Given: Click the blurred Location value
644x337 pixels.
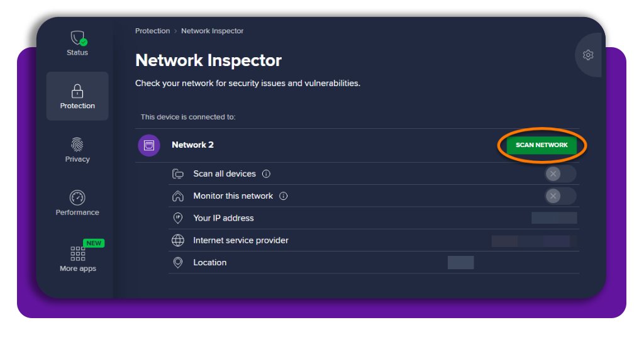Looking at the screenshot, I should 461,262.
